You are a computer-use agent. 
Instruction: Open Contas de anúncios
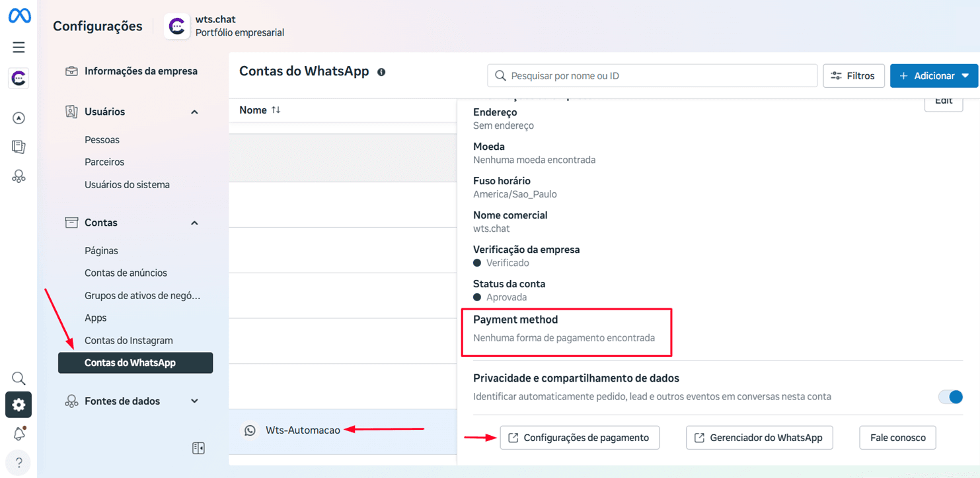[126, 273]
